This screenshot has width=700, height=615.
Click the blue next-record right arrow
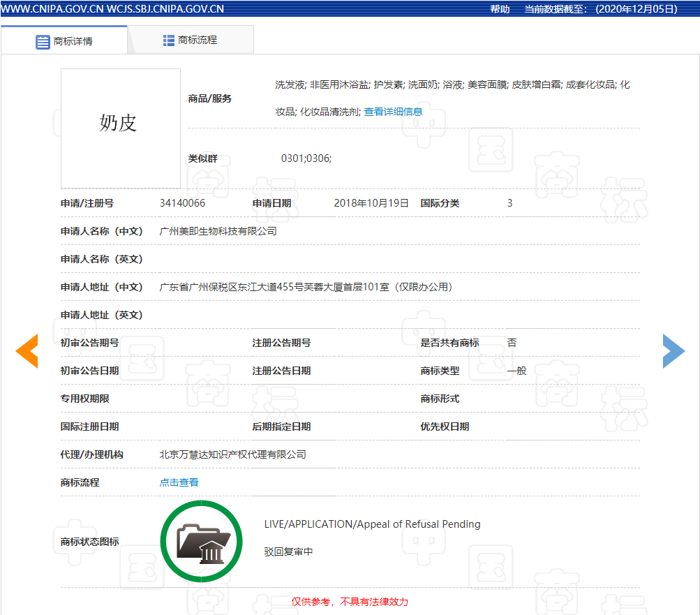(x=673, y=351)
